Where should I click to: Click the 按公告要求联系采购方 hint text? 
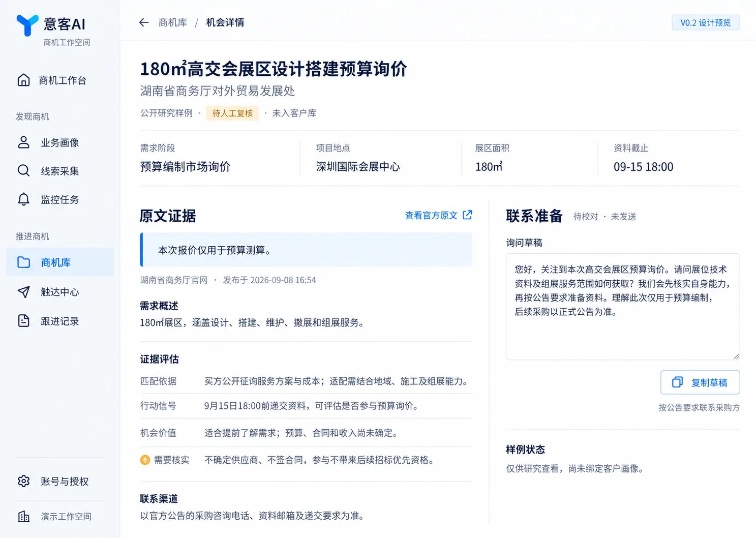(x=699, y=407)
